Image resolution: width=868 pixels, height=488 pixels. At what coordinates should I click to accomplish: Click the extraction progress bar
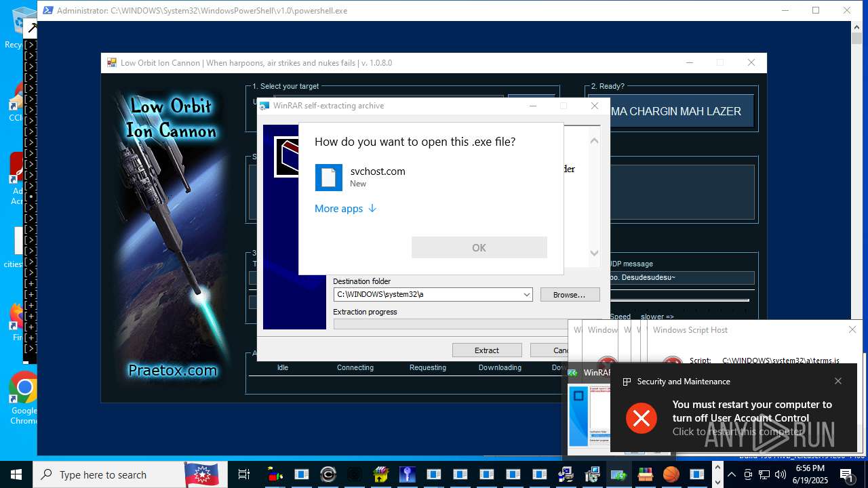tap(451, 324)
